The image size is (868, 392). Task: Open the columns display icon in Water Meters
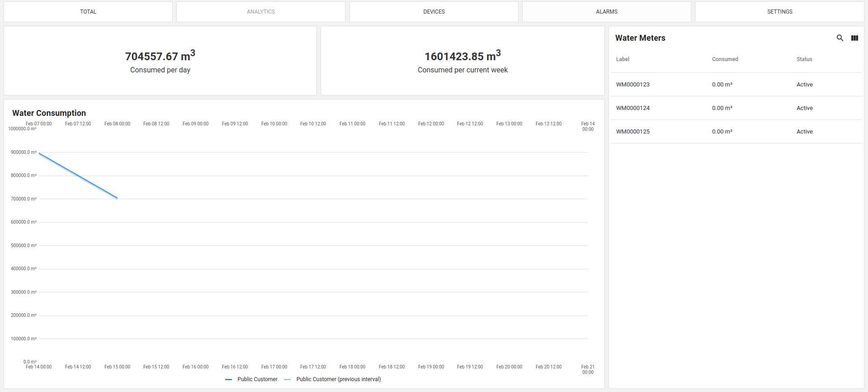[x=854, y=38]
